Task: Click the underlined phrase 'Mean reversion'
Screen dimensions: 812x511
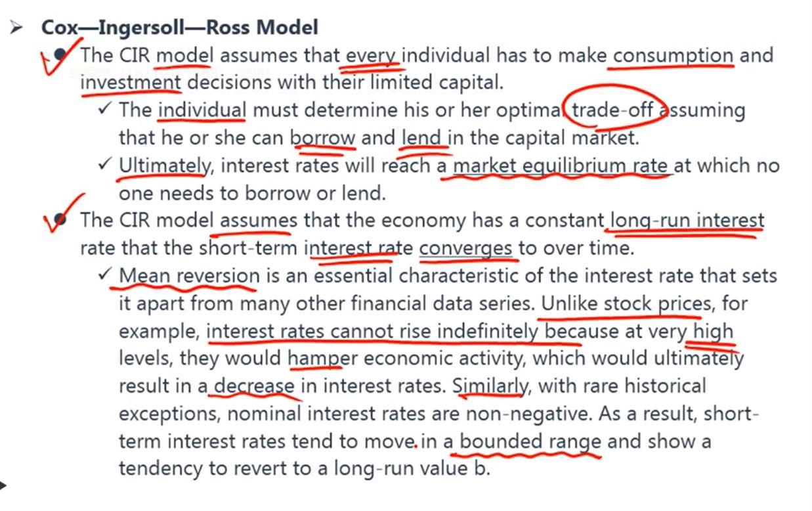Action: point(190,276)
